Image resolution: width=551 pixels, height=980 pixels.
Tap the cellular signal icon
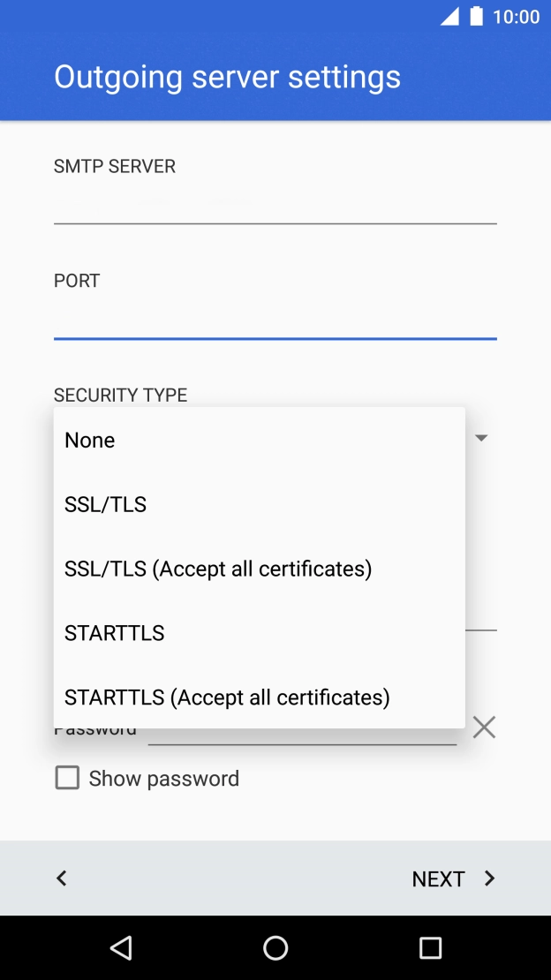[x=449, y=17]
